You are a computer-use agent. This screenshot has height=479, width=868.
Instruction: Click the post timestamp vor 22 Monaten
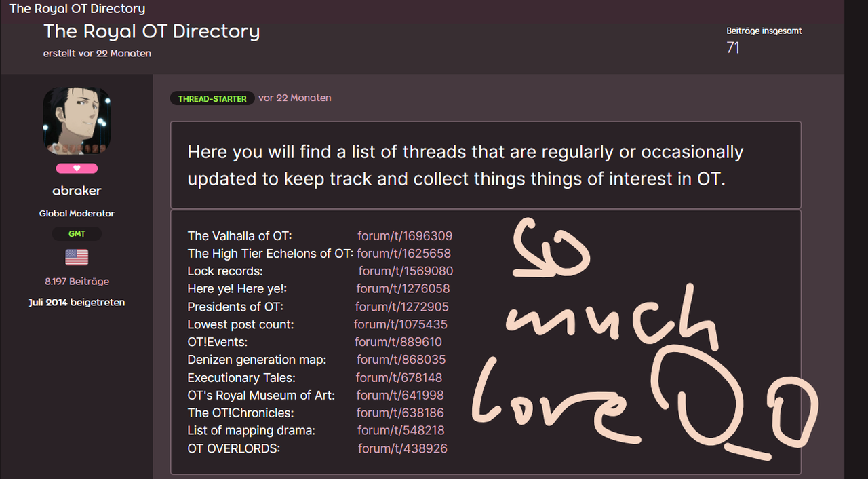tap(295, 98)
